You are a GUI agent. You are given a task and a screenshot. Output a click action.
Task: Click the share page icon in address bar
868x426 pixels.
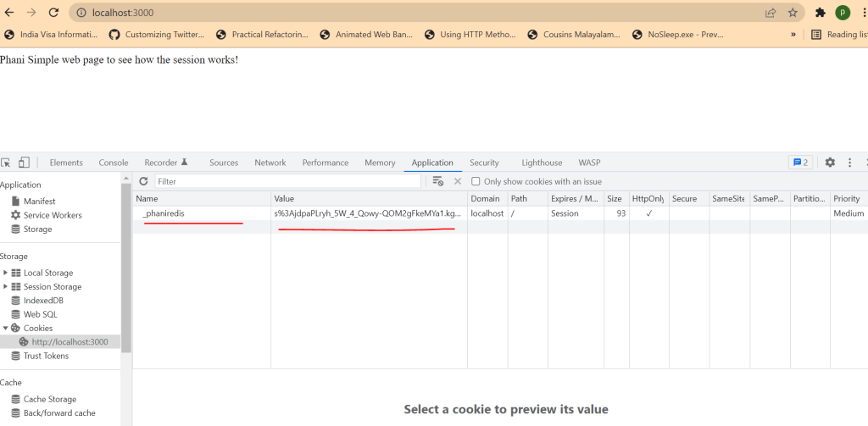771,13
